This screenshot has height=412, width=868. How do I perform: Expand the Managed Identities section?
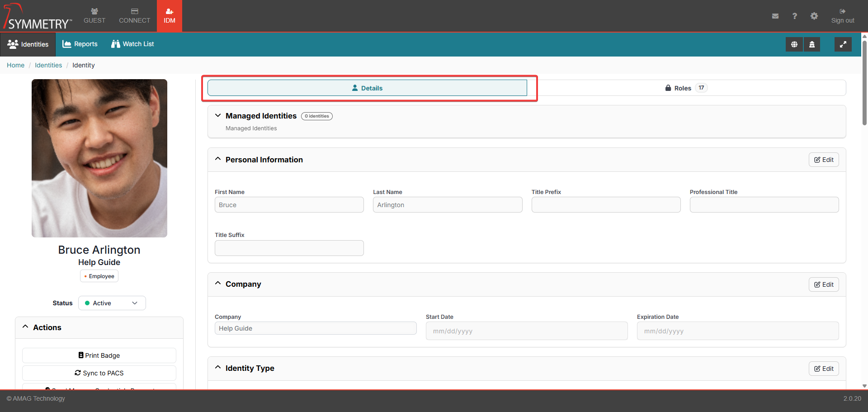tap(218, 116)
